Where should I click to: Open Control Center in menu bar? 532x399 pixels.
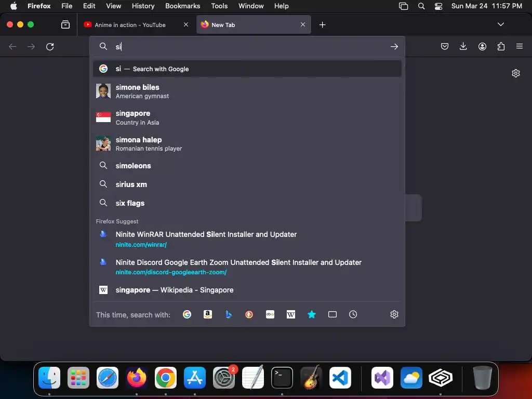point(438,6)
